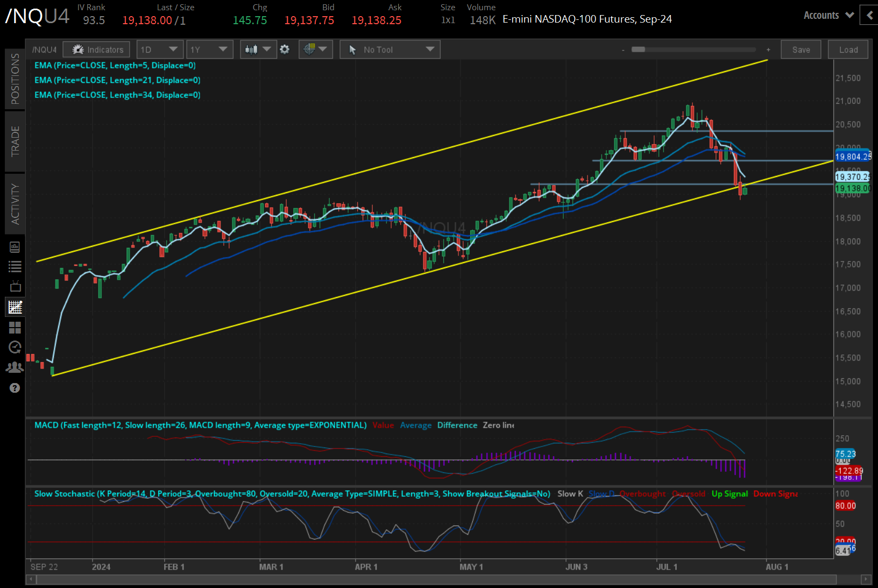This screenshot has width=878, height=588.
Task: Open the 1D timeframe dropdown
Action: (x=160, y=49)
